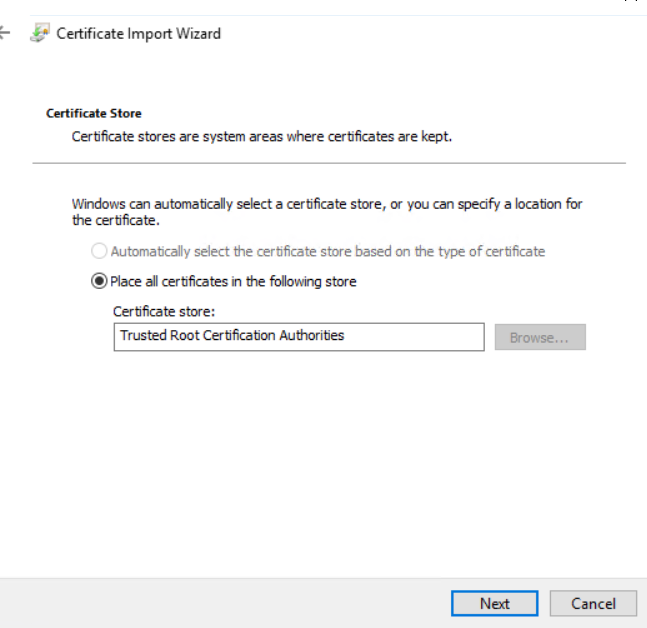Viewport: 647px width, 628px height.
Task: Click the 'Automatically select the certificate store' label text
Action: point(328,252)
